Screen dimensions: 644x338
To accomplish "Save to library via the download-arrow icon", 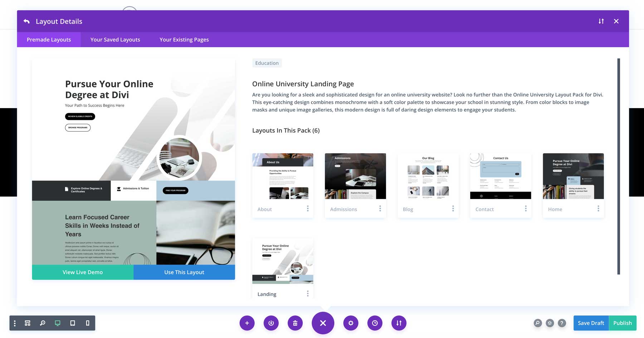I will pyautogui.click(x=271, y=323).
